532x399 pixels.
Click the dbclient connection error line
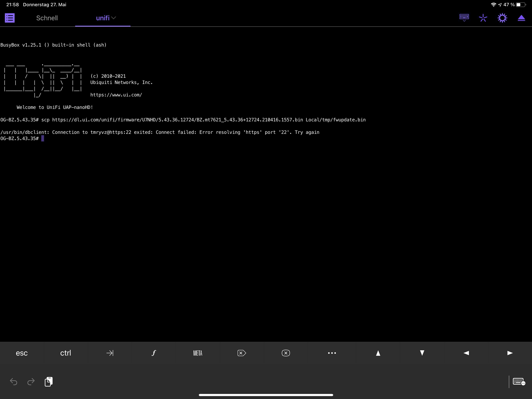point(160,132)
